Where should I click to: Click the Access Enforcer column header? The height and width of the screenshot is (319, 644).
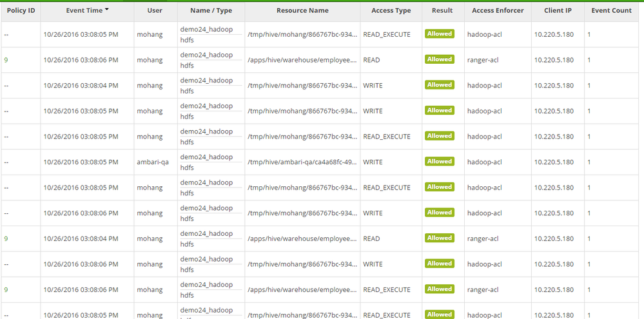pyautogui.click(x=498, y=11)
